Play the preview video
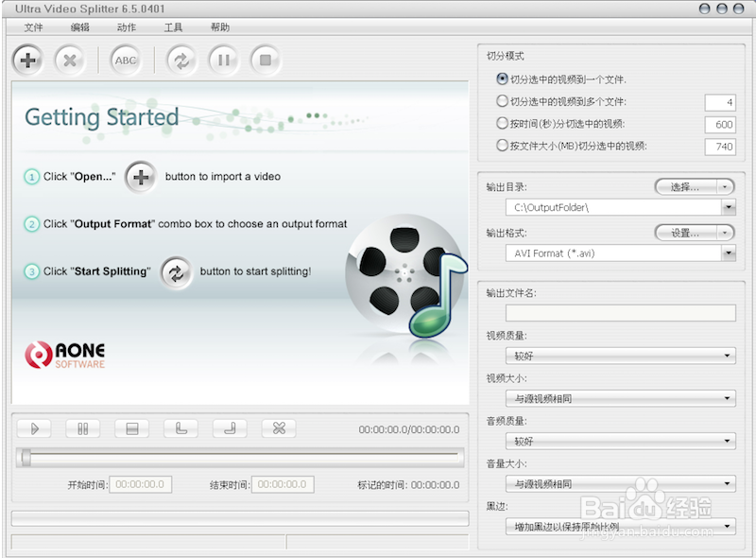 (x=34, y=428)
